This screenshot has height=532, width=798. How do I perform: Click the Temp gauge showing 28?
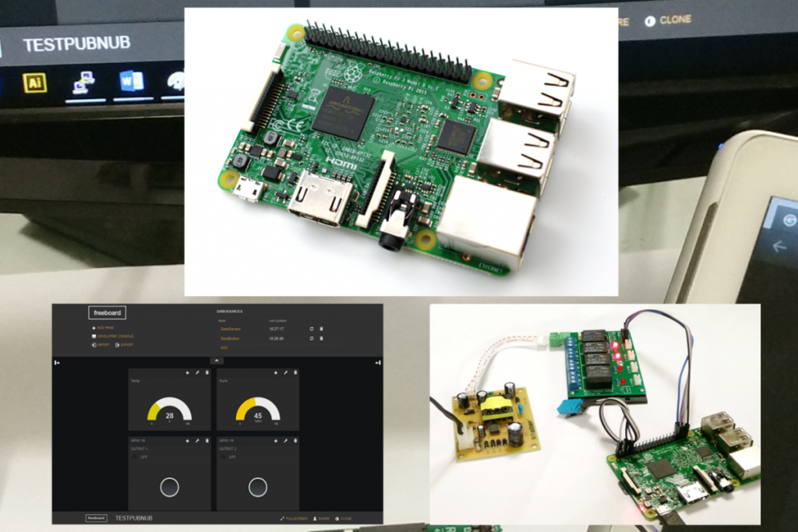tap(169, 411)
